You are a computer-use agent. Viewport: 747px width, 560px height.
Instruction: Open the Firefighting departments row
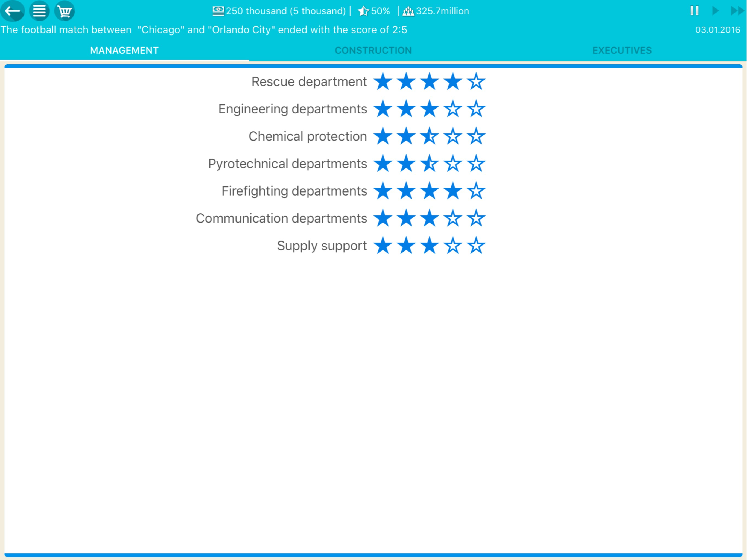click(x=353, y=191)
